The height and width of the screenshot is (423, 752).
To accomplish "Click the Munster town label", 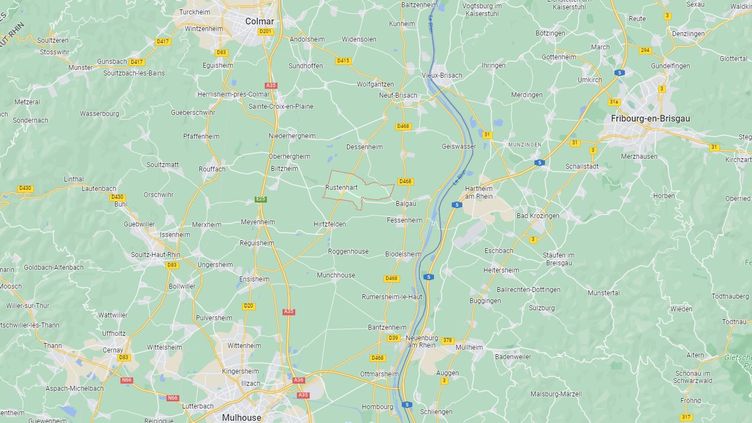I will 81,68.
